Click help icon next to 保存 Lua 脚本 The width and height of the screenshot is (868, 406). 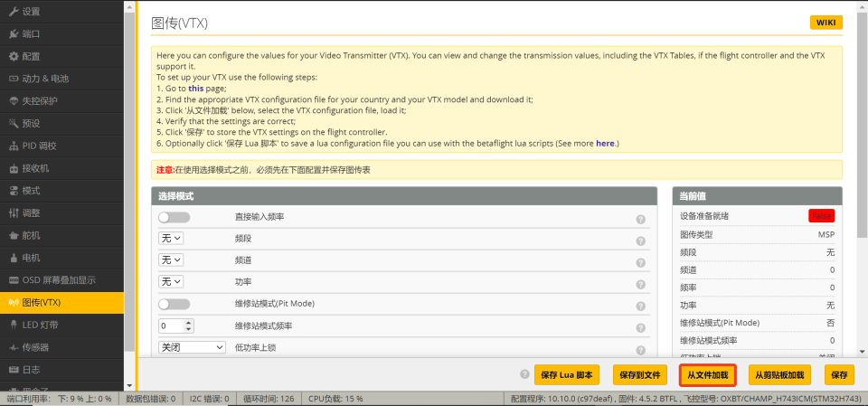tap(524, 374)
